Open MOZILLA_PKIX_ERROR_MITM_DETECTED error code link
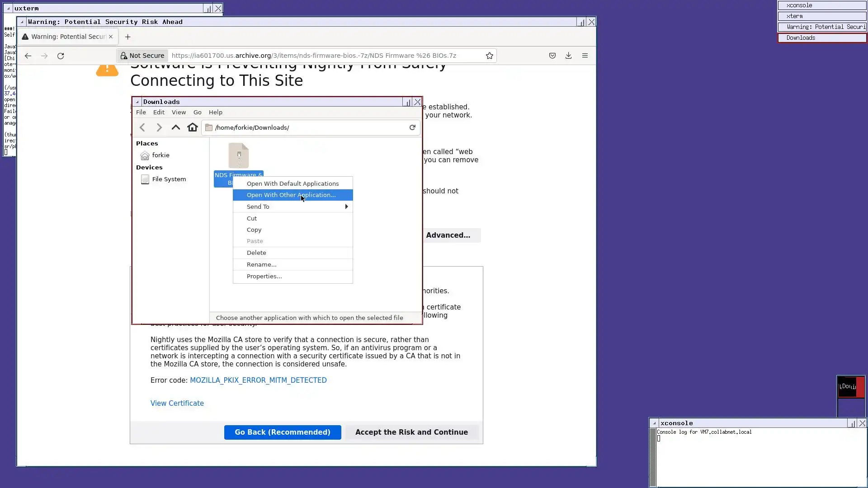Image resolution: width=868 pixels, height=488 pixels. coord(258,380)
